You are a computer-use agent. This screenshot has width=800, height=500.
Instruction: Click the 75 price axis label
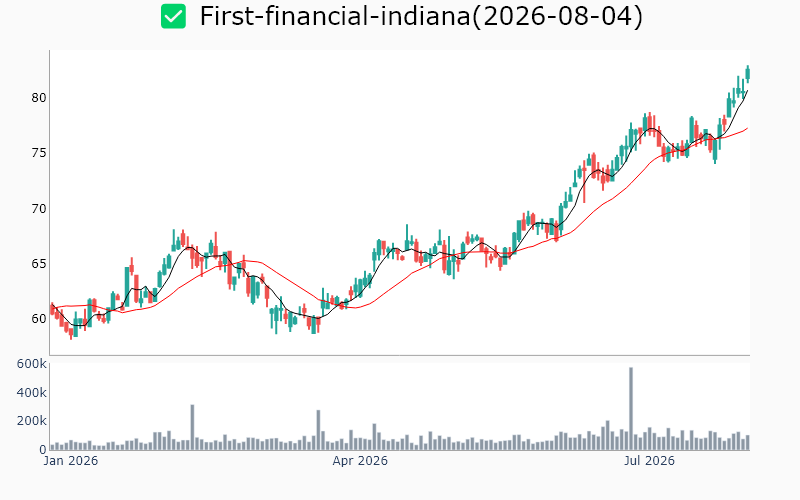(39, 153)
